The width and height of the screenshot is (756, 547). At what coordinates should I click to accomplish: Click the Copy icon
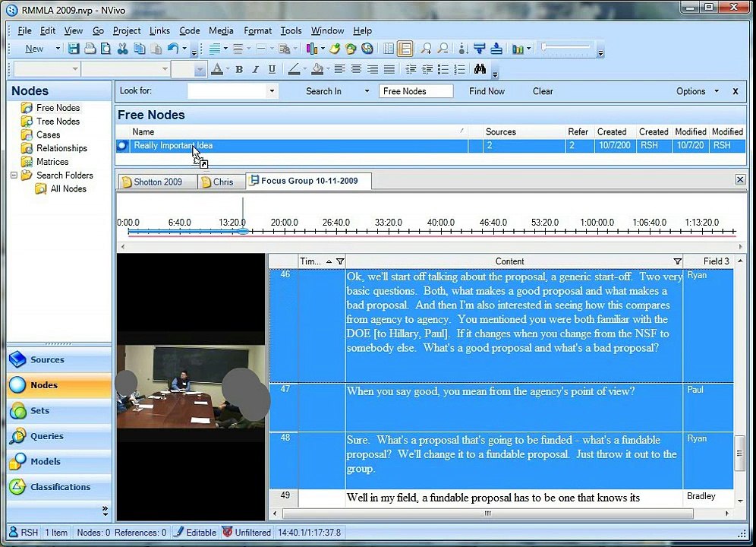pos(140,49)
